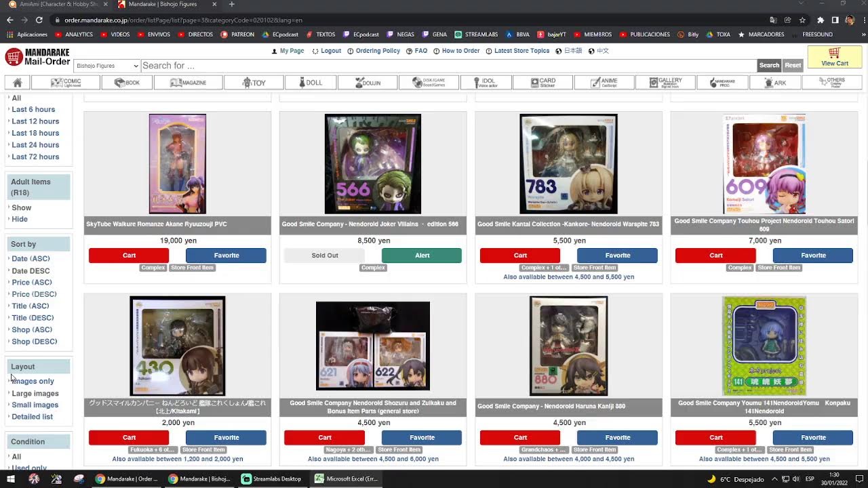
Task: Open Chrome extensions puzzle icon
Action: pyautogui.click(x=821, y=20)
